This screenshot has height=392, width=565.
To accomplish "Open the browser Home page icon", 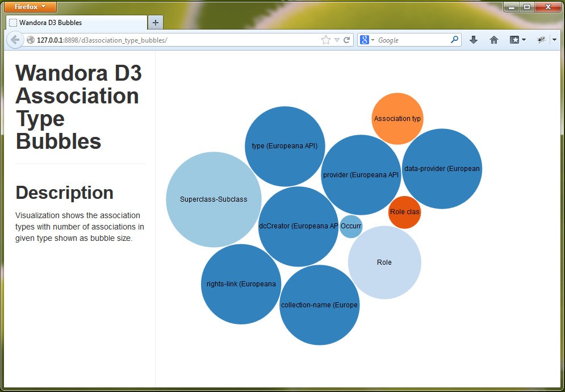I will (493, 40).
